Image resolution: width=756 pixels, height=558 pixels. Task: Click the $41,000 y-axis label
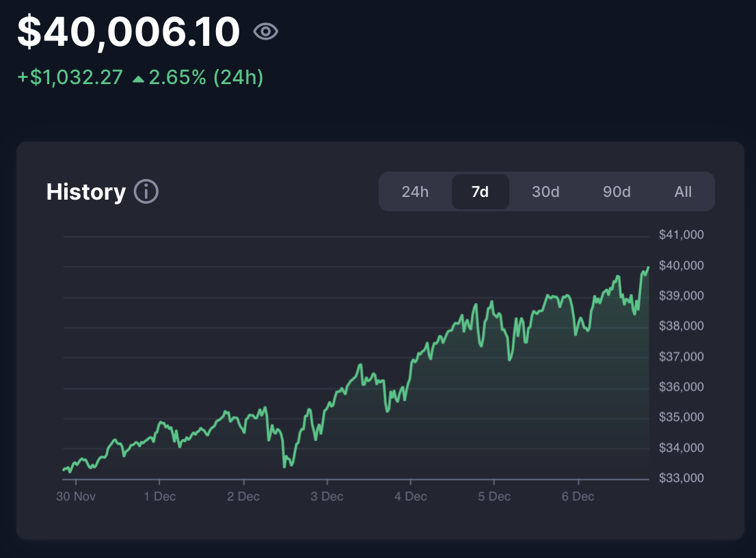[681, 235]
